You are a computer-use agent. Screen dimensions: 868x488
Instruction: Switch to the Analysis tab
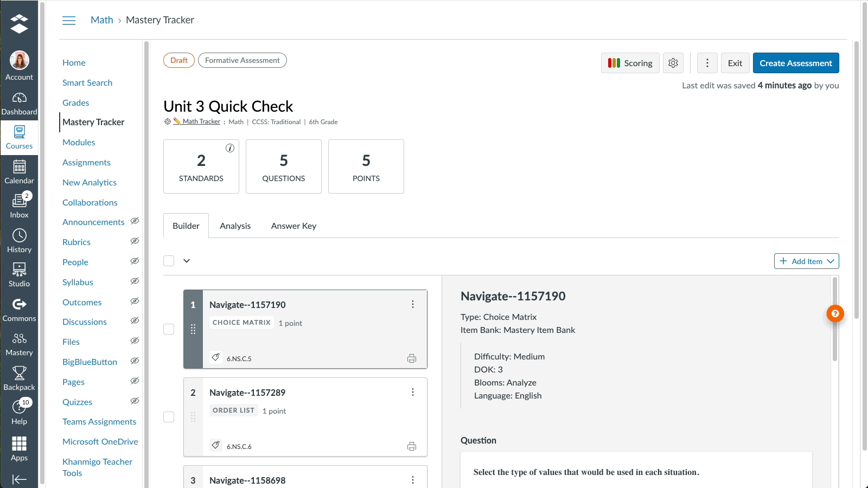235,226
